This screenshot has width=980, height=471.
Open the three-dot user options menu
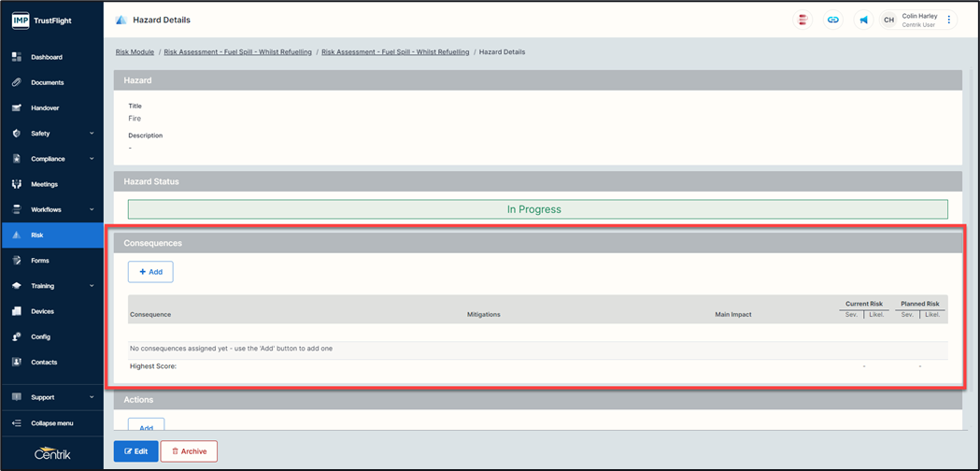point(948,20)
